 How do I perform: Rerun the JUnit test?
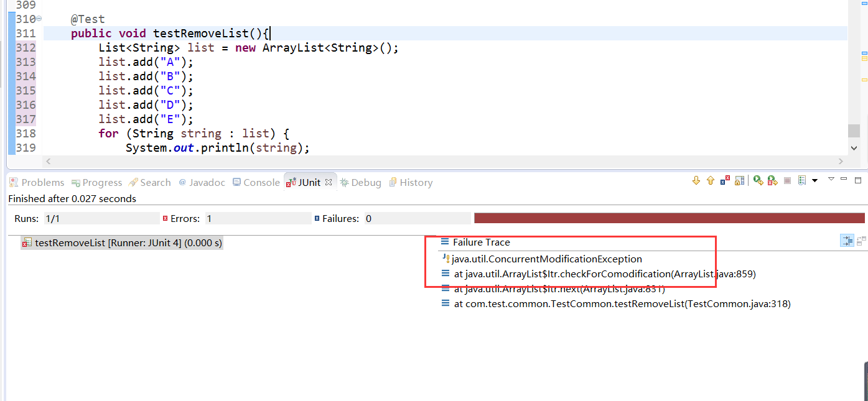[758, 180]
